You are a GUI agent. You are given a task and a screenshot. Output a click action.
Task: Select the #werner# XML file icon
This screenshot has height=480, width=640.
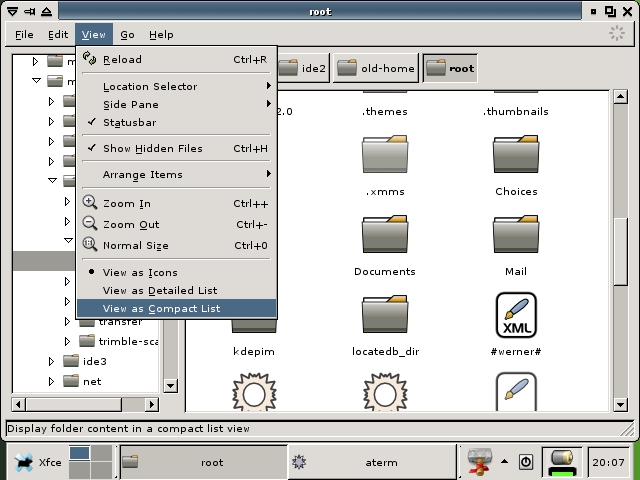coord(515,314)
